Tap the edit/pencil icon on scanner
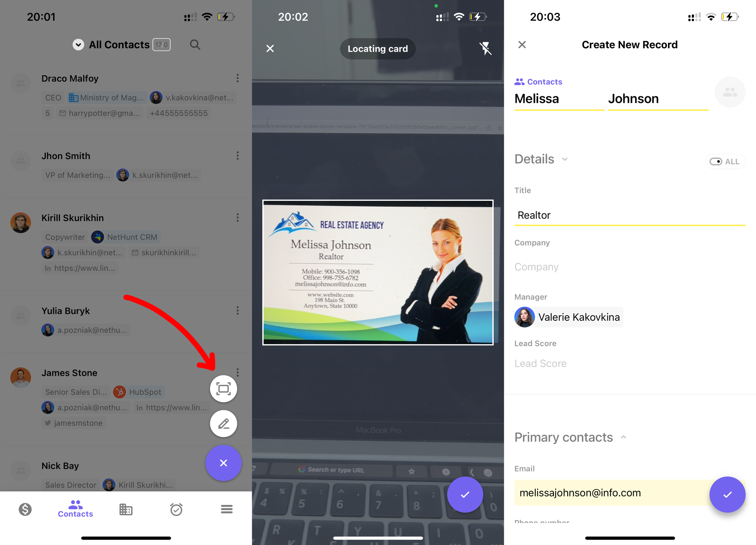 tap(223, 423)
